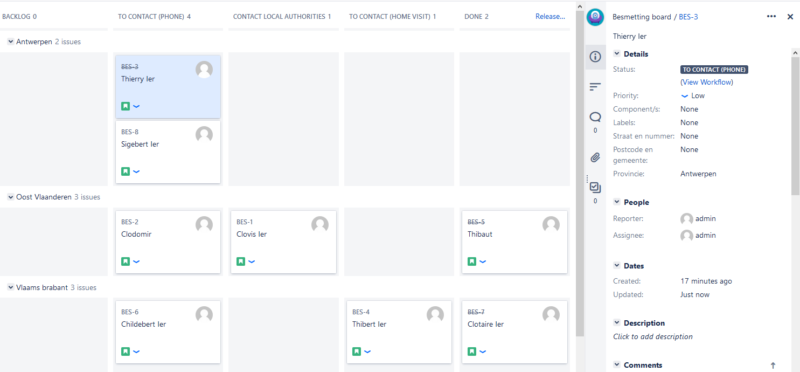The width and height of the screenshot is (800, 372).
Task: Collapse the Vlaams brabant swimlane
Action: pos(11,287)
